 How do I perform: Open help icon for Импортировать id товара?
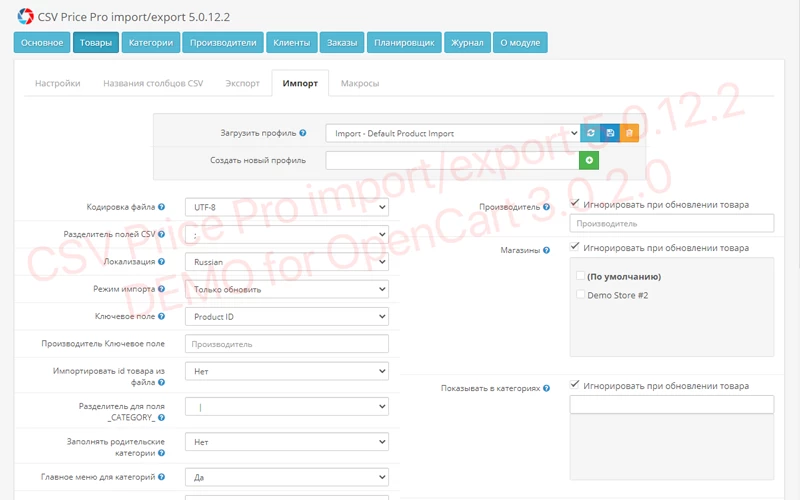click(161, 382)
